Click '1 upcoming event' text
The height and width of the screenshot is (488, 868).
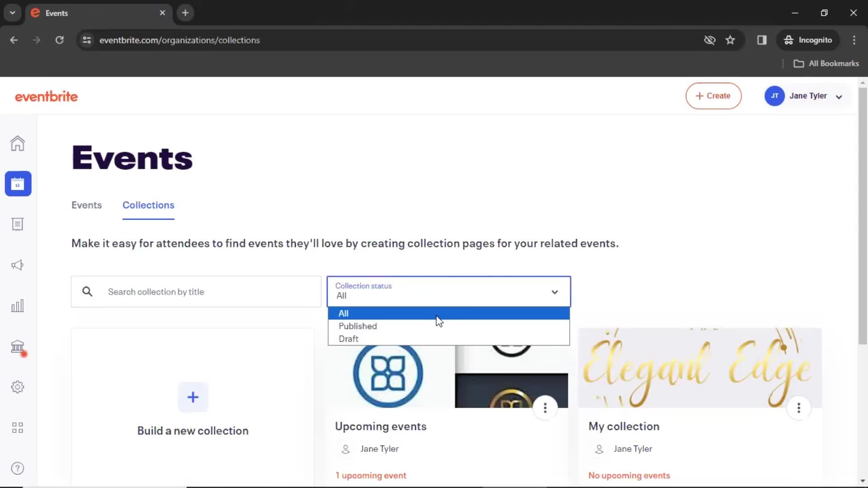[x=371, y=475]
